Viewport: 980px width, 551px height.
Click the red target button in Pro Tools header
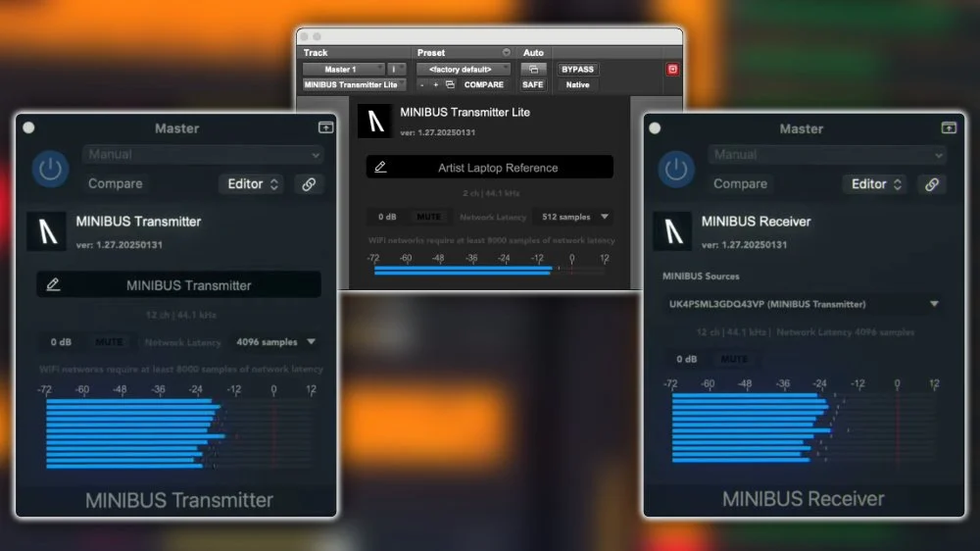pos(672,70)
